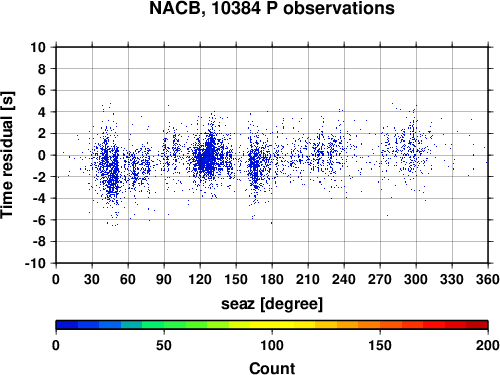Click the colorbar tick label '150'

[x=380, y=345]
